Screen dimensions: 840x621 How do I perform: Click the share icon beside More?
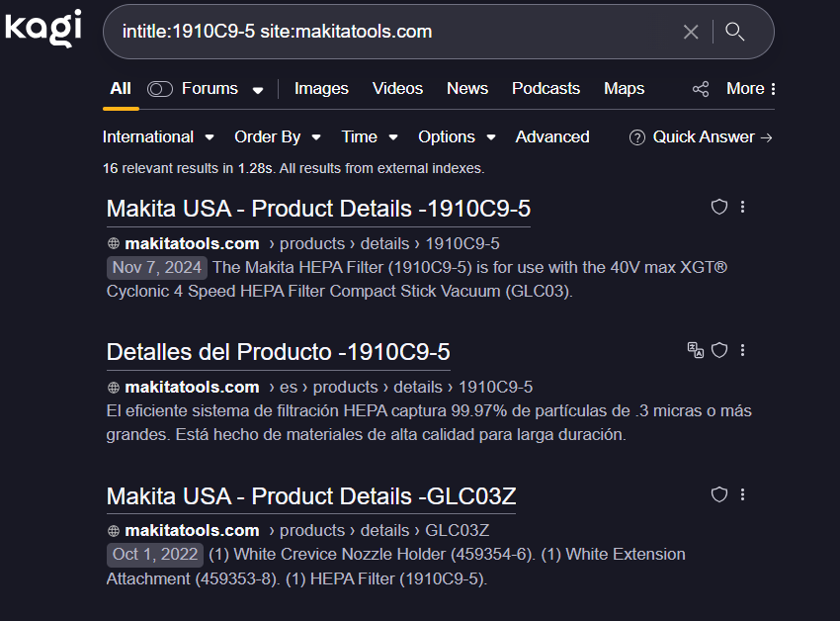[x=701, y=89]
